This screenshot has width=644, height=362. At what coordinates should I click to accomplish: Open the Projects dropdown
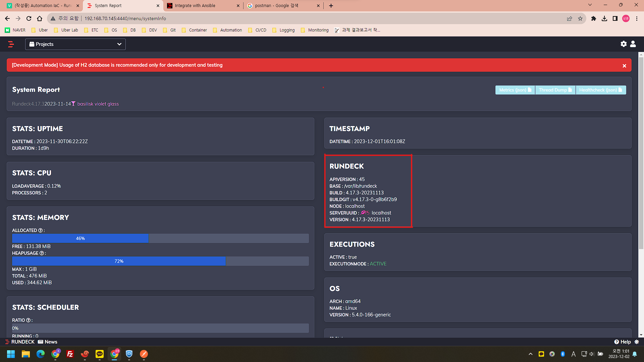tap(75, 44)
